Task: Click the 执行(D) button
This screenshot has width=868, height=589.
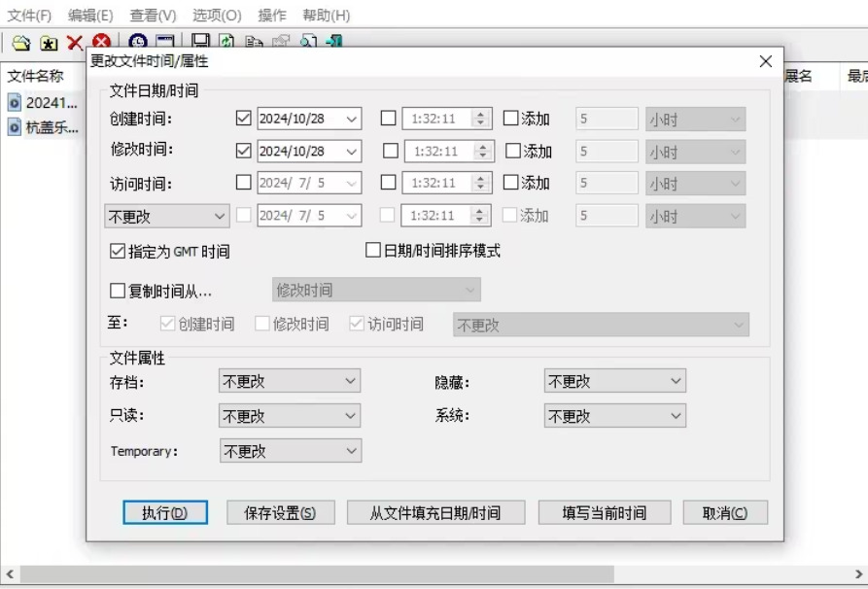Action: 165,512
